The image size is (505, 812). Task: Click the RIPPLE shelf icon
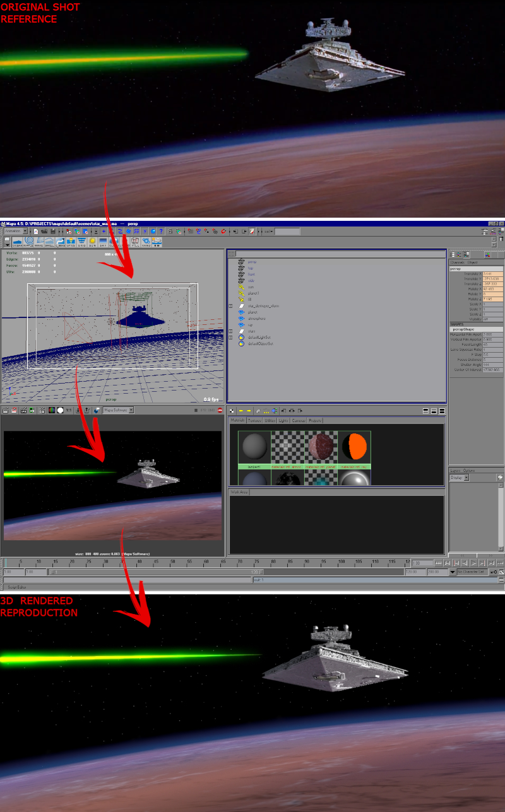point(28,242)
